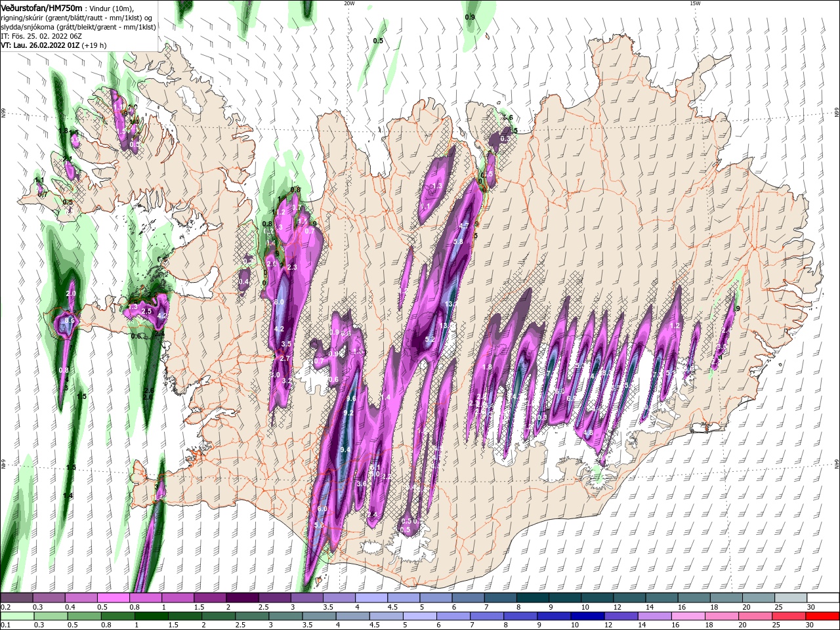Click the 2.3 precipitation value on map
Image resolution: width=840 pixels, height=630 pixels.
click(292, 267)
